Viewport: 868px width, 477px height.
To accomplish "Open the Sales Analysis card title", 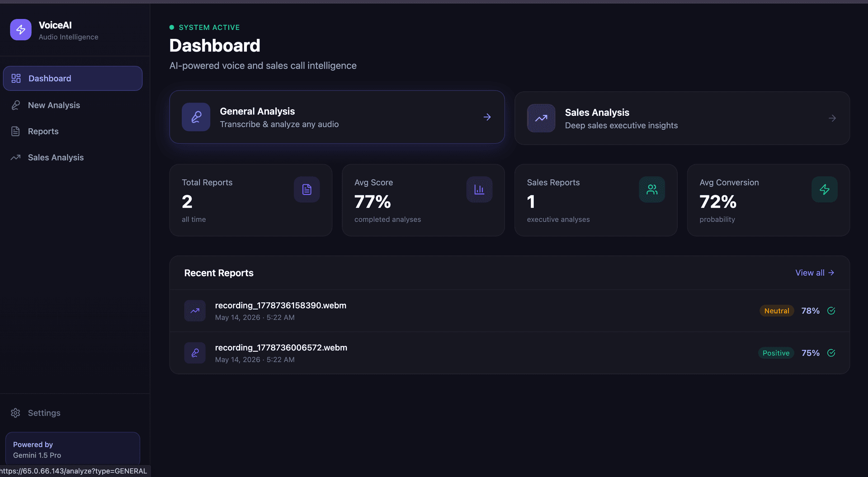I will (x=597, y=112).
